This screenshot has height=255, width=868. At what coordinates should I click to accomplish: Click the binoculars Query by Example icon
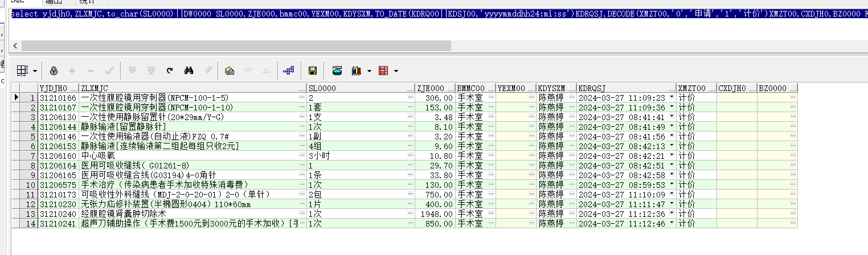189,71
